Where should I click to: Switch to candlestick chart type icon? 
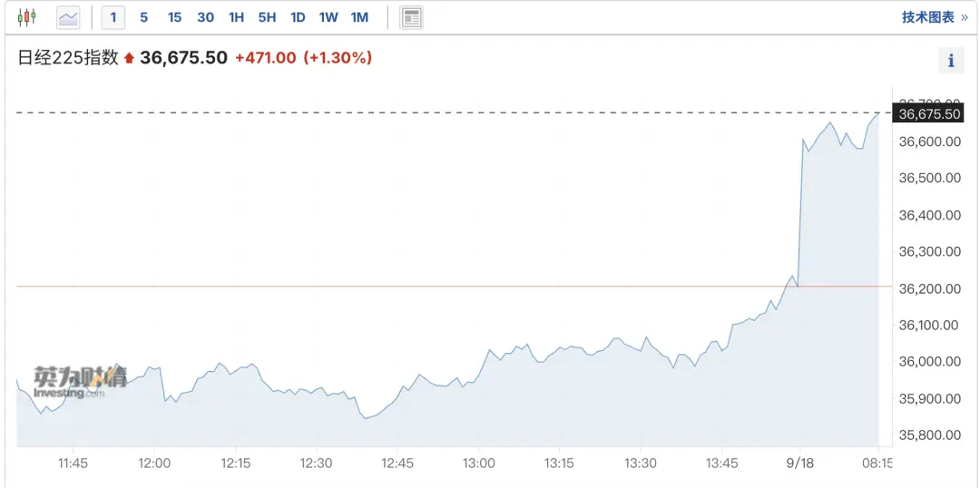27,17
